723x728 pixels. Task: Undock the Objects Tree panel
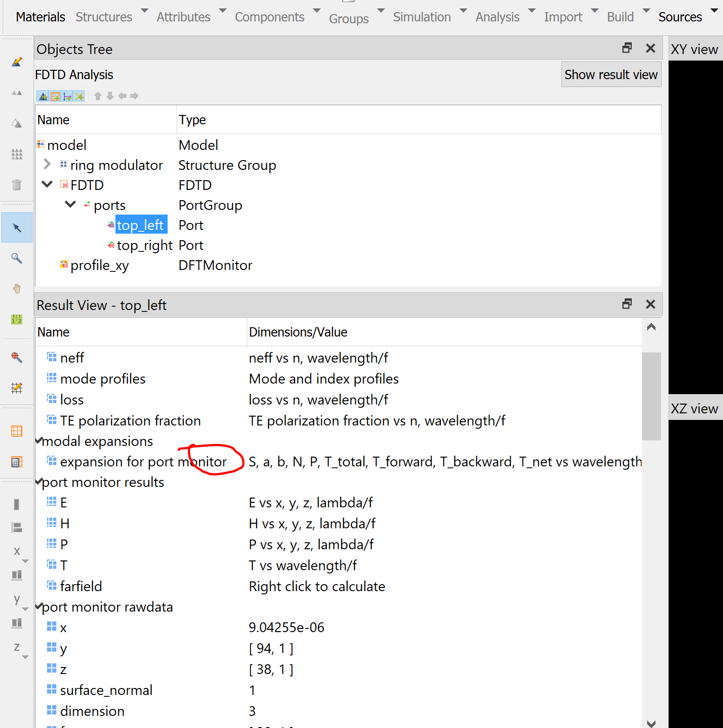click(x=627, y=48)
